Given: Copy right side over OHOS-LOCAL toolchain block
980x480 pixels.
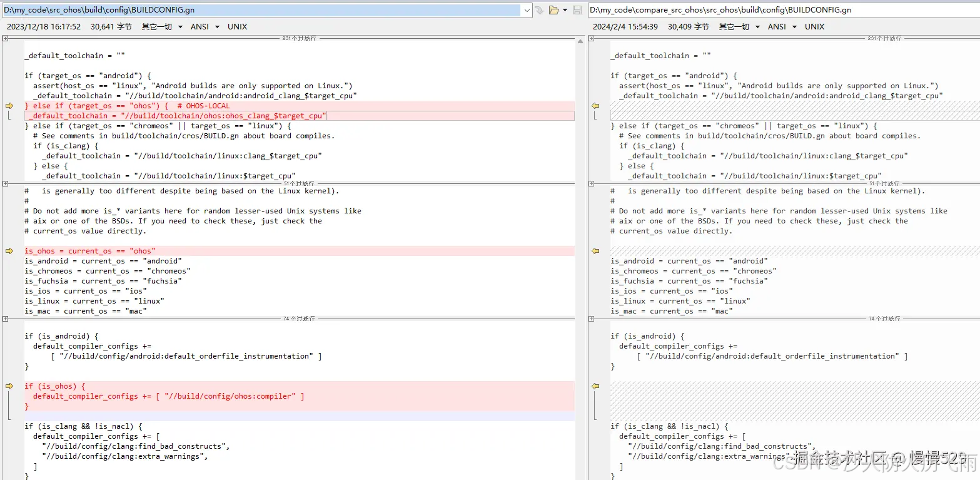Looking at the screenshot, I should (x=595, y=106).
